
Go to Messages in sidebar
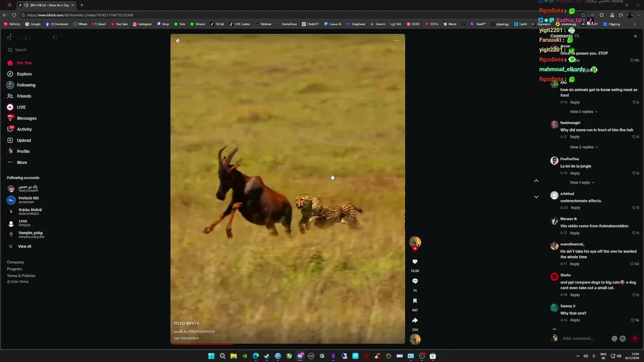27,118
